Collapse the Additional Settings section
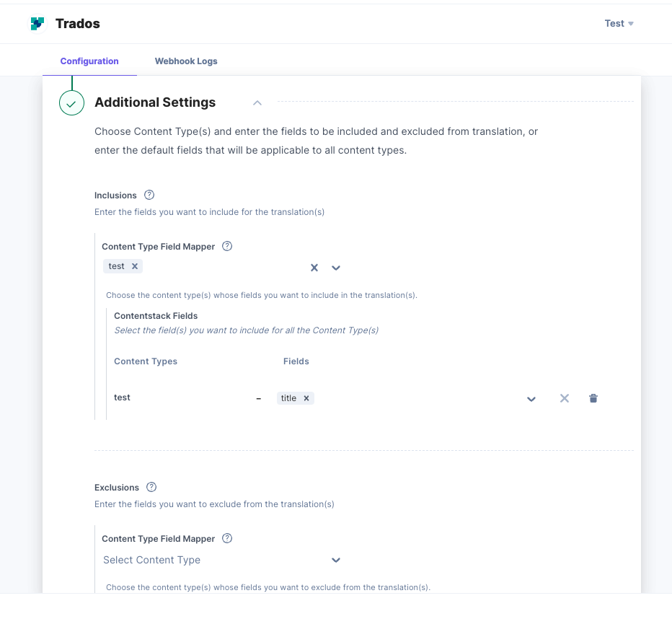The height and width of the screenshot is (637, 672). (257, 103)
